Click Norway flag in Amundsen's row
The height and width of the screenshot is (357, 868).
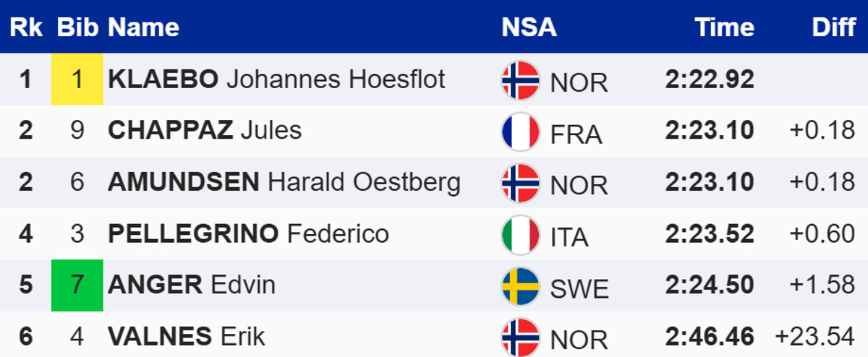pyautogui.click(x=520, y=184)
